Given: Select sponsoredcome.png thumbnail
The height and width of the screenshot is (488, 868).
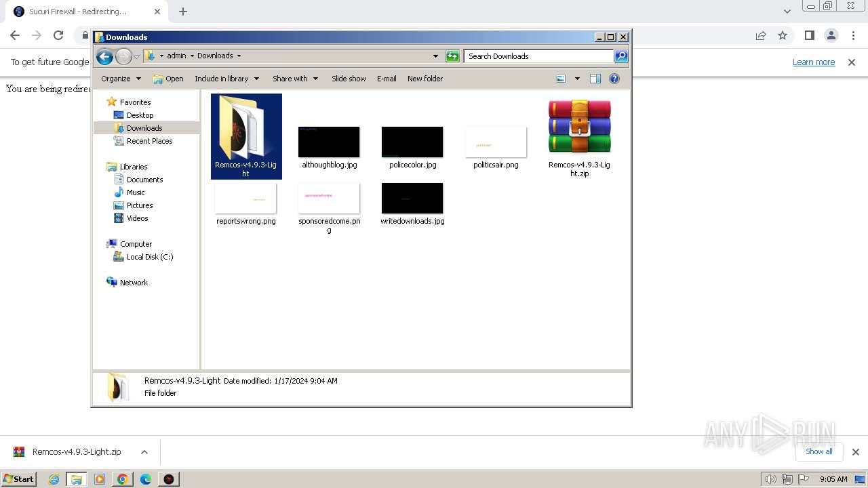Looking at the screenshot, I should point(329,198).
